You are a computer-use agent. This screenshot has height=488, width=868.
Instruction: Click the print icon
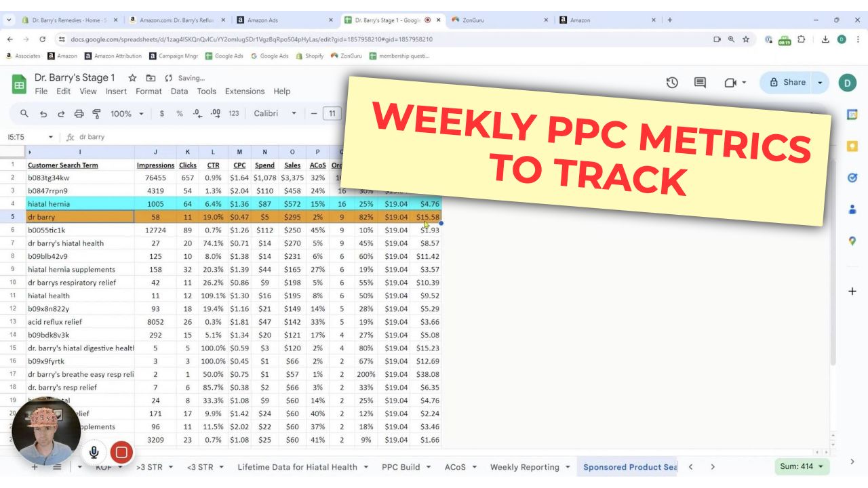(79, 114)
